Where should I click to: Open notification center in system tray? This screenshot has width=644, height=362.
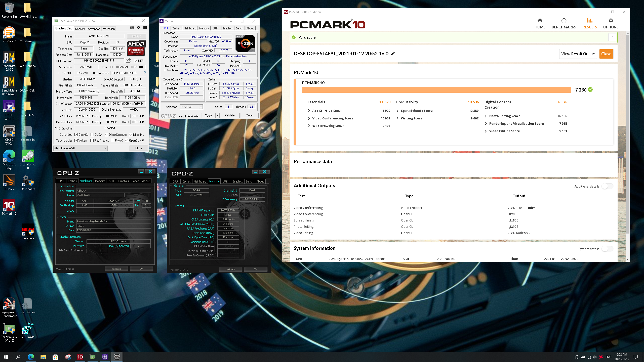(x=636, y=357)
